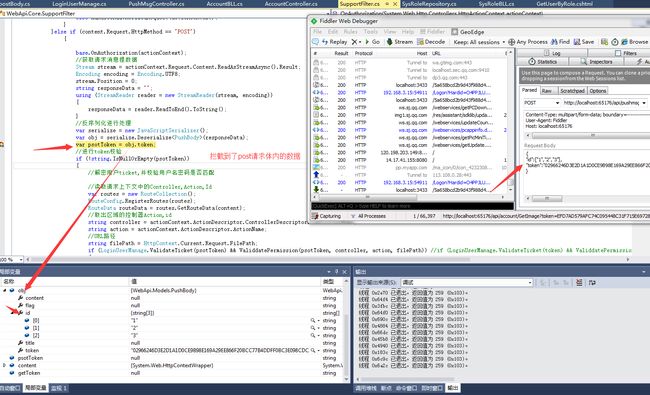Click the Fiddler app icon in title bar
This screenshot has height=395, width=650.
[x=314, y=21]
